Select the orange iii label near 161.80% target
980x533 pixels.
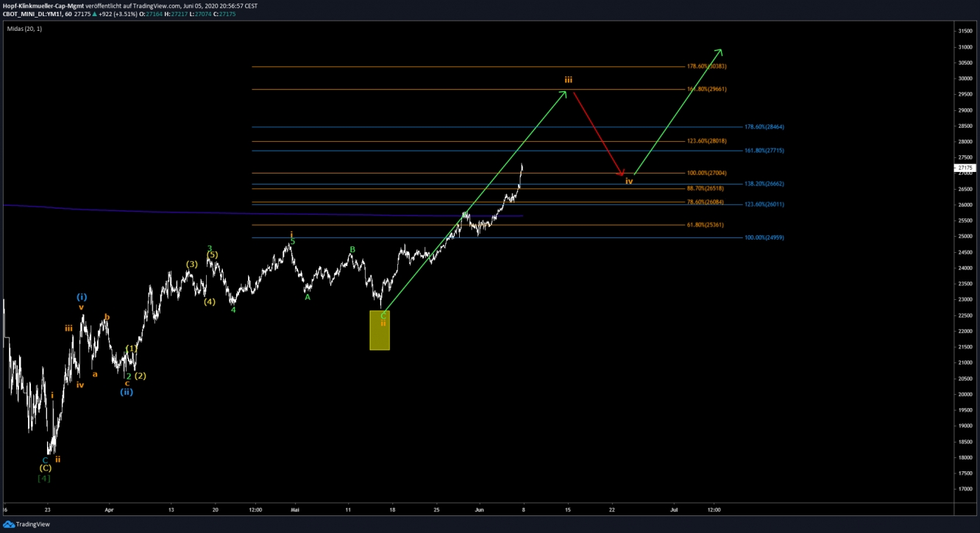coord(569,79)
